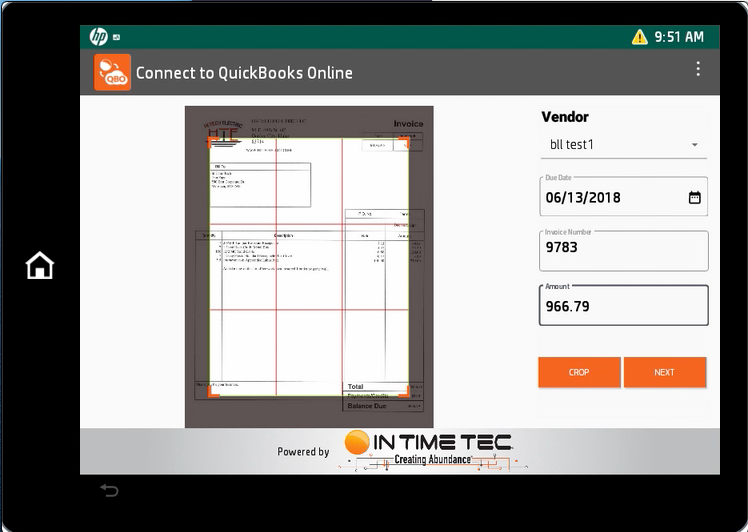Click the NEXT button
748x532 pixels.
(x=665, y=372)
